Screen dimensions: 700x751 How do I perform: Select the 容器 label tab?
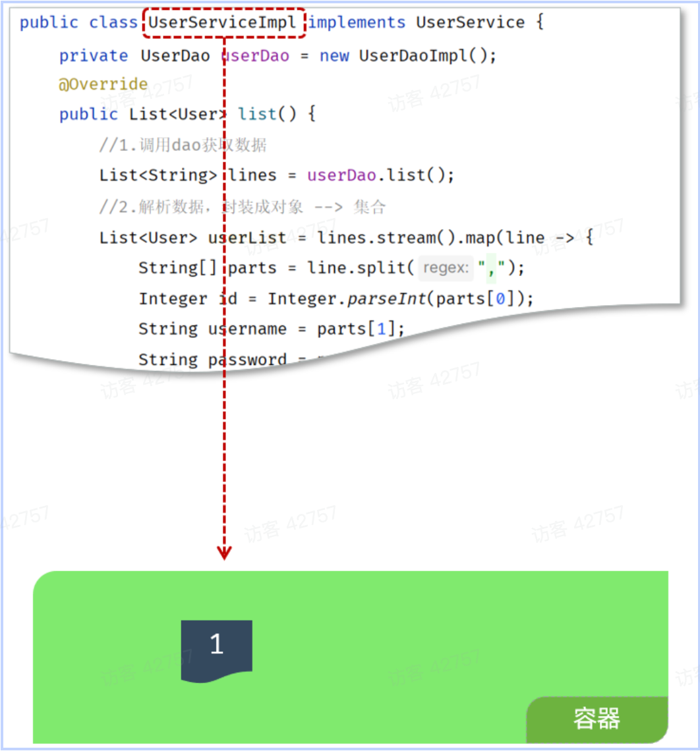pyautogui.click(x=596, y=719)
